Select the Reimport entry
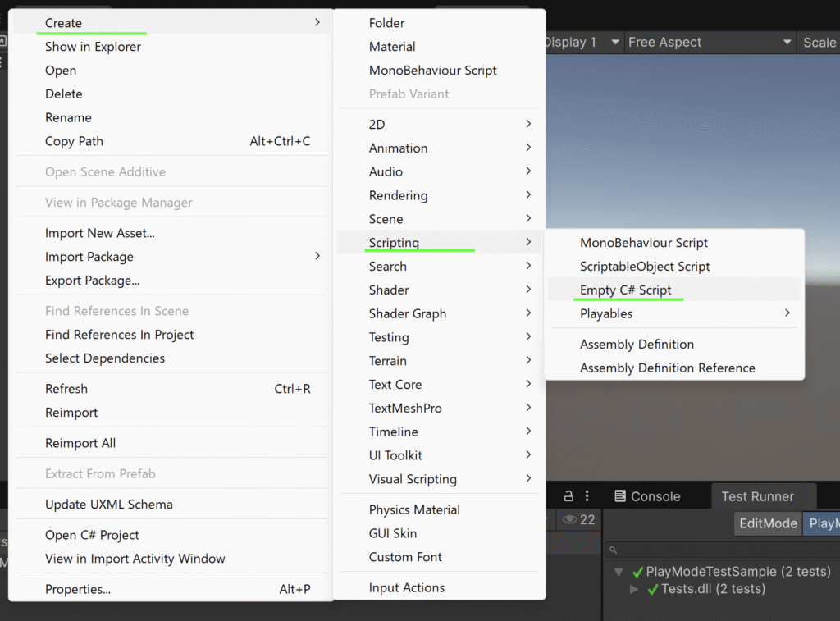Image resolution: width=840 pixels, height=621 pixels. (x=171, y=412)
